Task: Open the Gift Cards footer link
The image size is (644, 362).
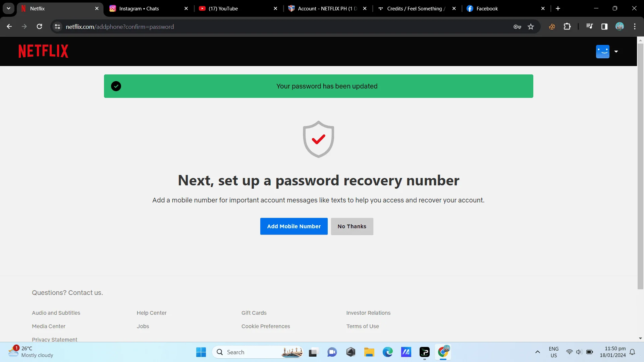Action: (254, 313)
